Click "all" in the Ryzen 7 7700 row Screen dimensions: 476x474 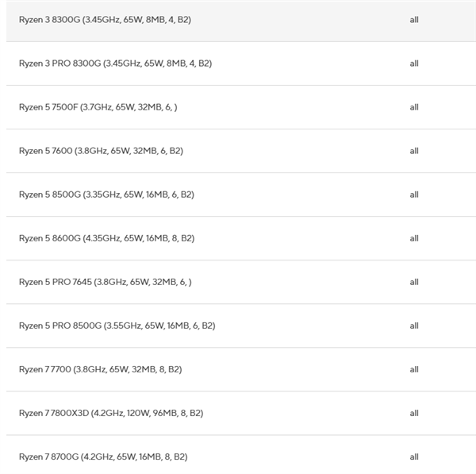[414, 369]
